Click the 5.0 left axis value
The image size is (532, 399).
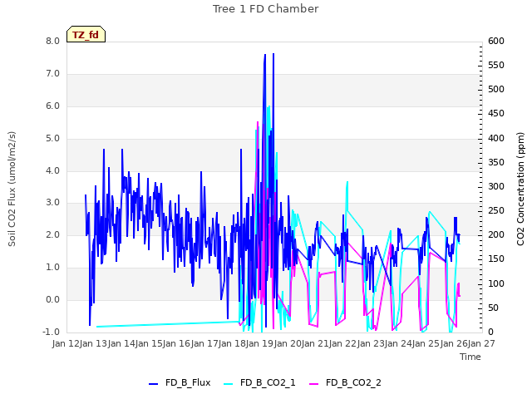pos(52,139)
